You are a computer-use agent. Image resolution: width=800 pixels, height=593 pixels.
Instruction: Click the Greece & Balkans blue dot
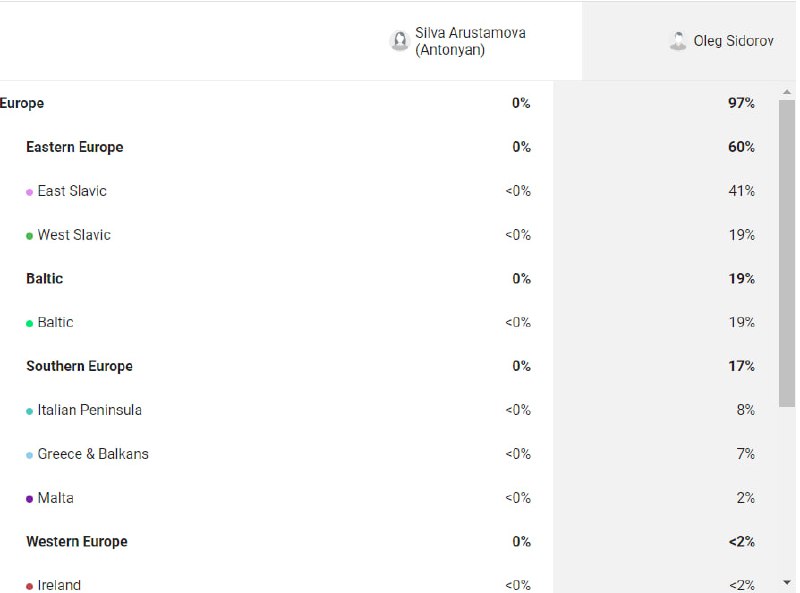30,455
